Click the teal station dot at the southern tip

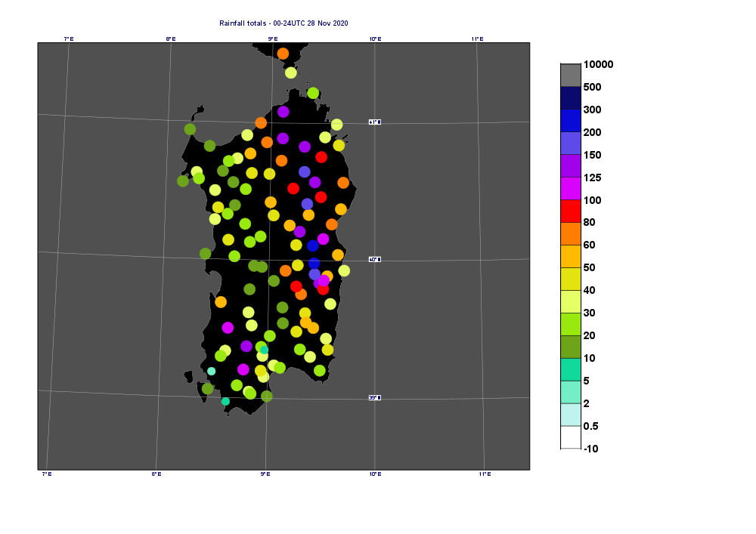(x=225, y=401)
